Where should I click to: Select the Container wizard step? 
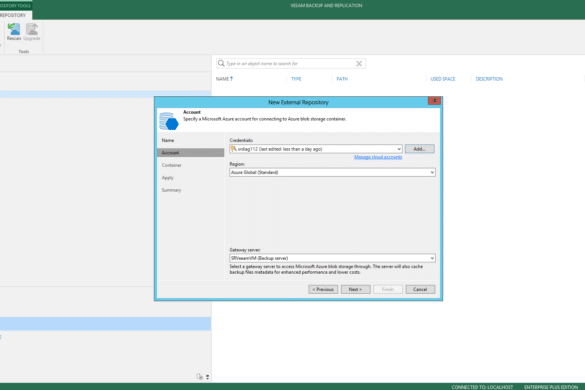point(172,165)
